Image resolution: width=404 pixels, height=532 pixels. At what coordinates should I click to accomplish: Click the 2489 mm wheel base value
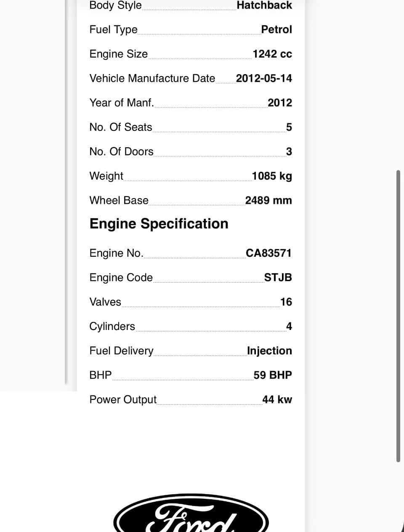click(x=268, y=200)
